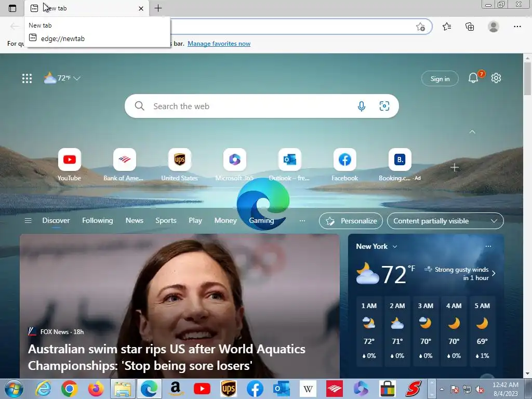Close the New tab tab
Image resolution: width=532 pixels, height=399 pixels.
click(x=141, y=8)
